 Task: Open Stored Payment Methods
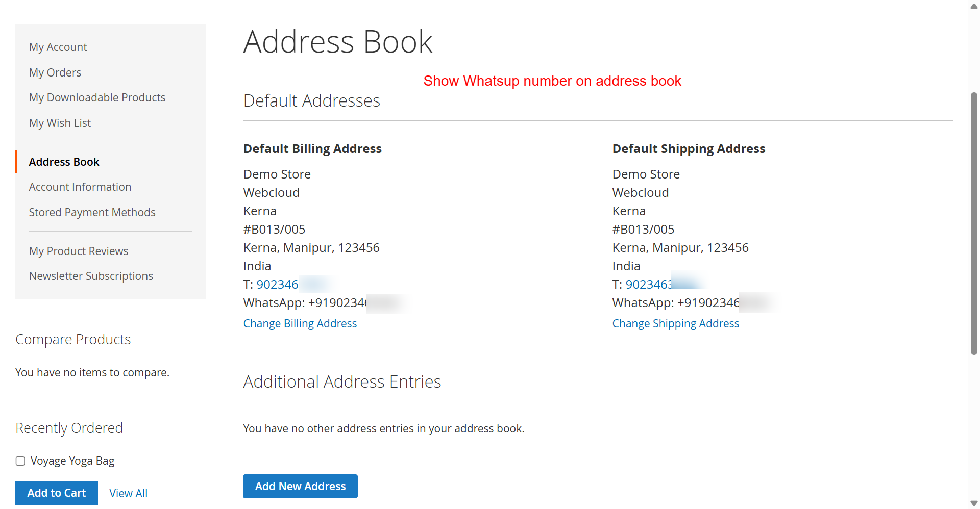click(x=92, y=212)
